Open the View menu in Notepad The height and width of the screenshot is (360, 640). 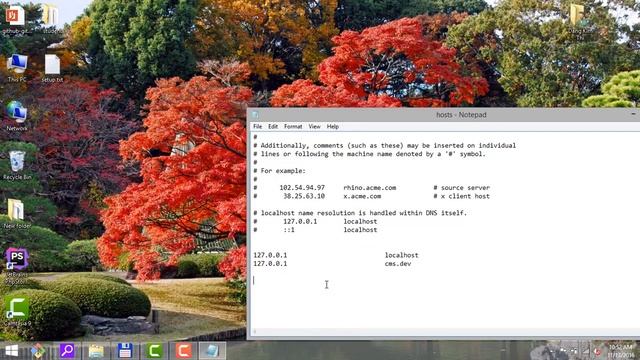click(x=314, y=127)
